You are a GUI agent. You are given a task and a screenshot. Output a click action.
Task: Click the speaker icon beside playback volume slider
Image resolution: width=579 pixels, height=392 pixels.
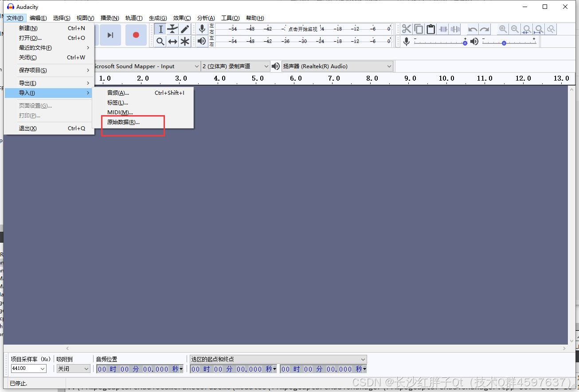(x=474, y=42)
